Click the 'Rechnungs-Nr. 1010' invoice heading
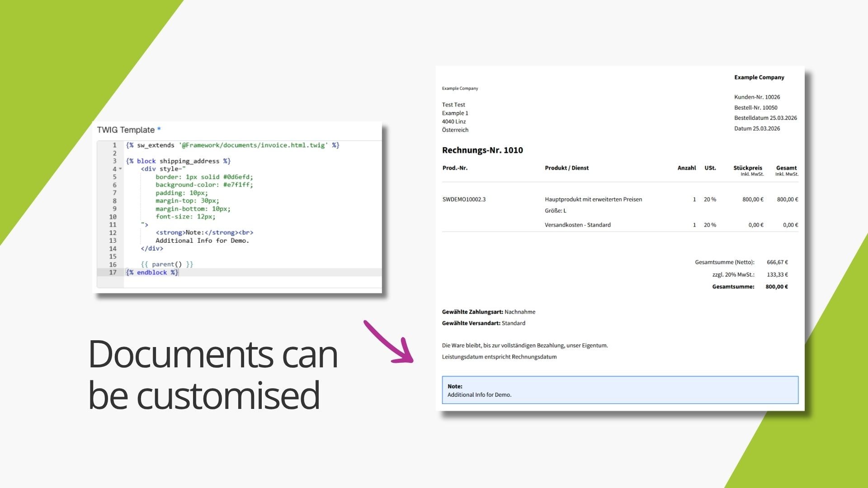Viewport: 868px width, 488px height. point(482,150)
